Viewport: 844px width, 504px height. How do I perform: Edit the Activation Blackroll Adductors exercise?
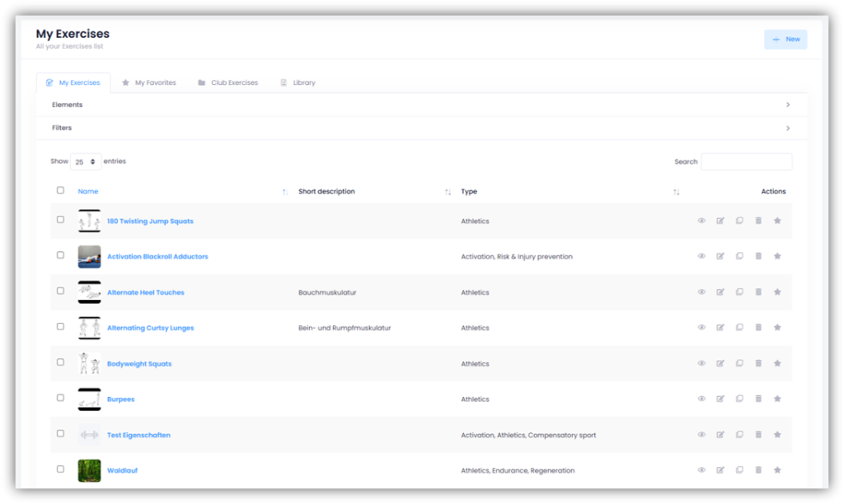coord(720,256)
